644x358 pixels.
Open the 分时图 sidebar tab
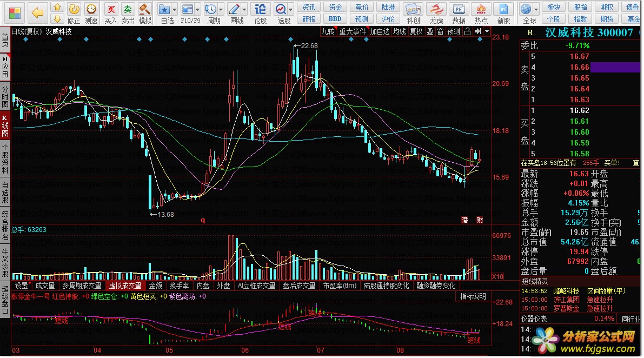[x=5, y=96]
